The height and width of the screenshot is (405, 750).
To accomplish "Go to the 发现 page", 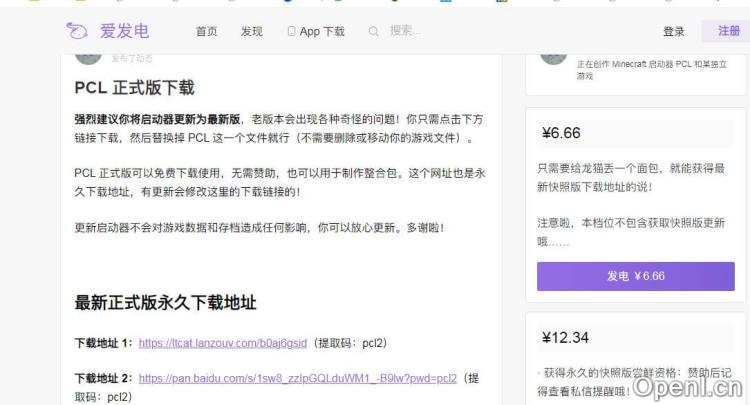I will 251,31.
